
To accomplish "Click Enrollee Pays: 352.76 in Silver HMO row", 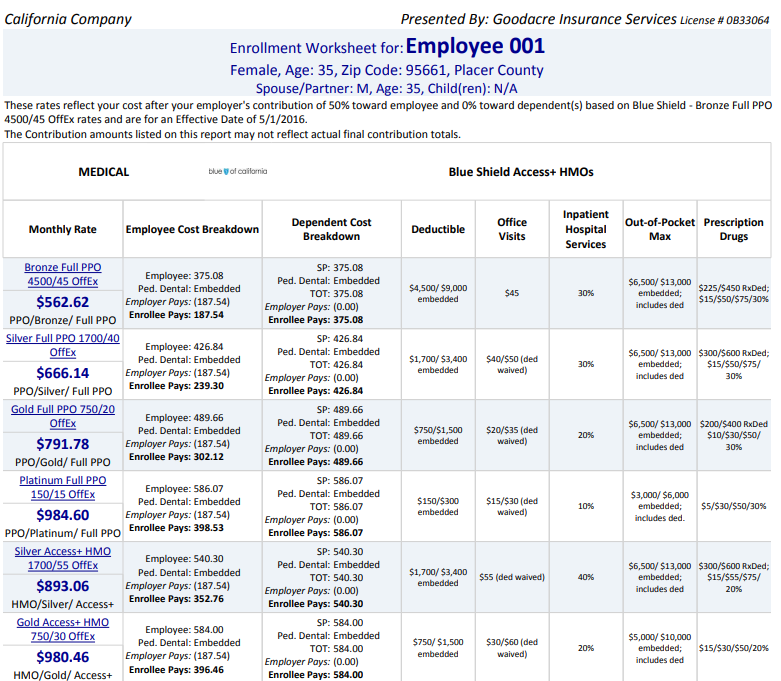I will (x=176, y=599).
